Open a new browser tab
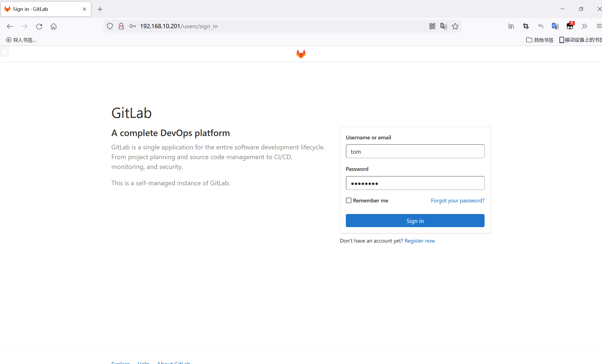This screenshot has height=364, width=602. point(100,9)
